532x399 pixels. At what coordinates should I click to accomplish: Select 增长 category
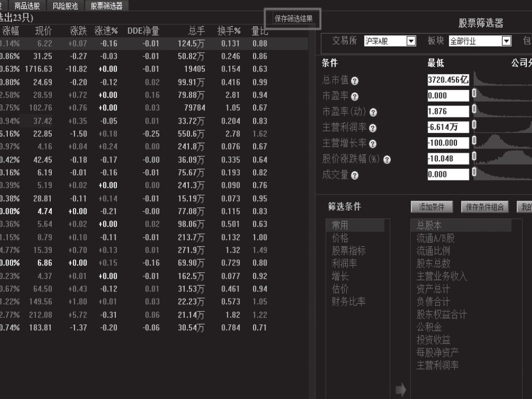340,276
